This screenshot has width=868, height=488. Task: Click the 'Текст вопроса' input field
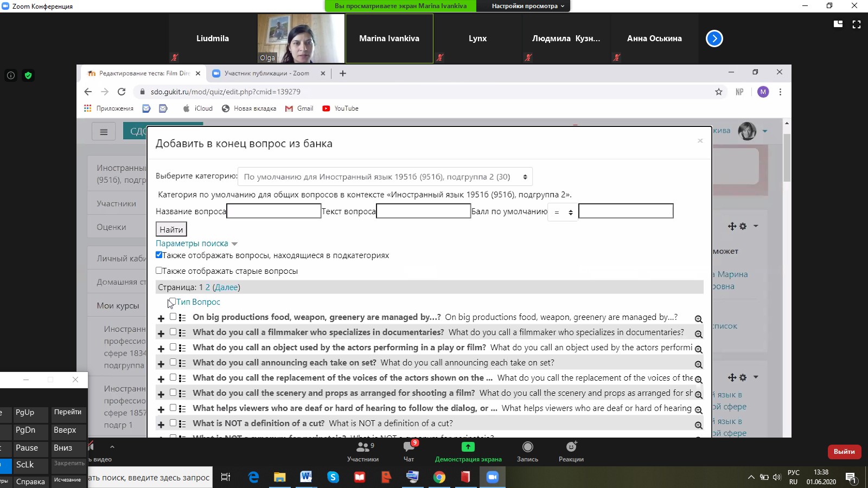coord(423,211)
